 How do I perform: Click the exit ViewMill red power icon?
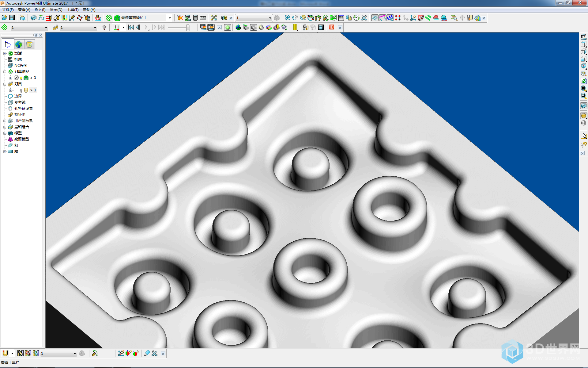(x=332, y=27)
